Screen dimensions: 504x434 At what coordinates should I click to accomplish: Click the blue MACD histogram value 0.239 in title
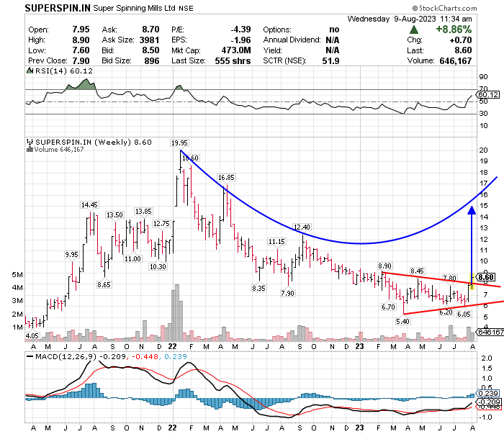click(176, 356)
